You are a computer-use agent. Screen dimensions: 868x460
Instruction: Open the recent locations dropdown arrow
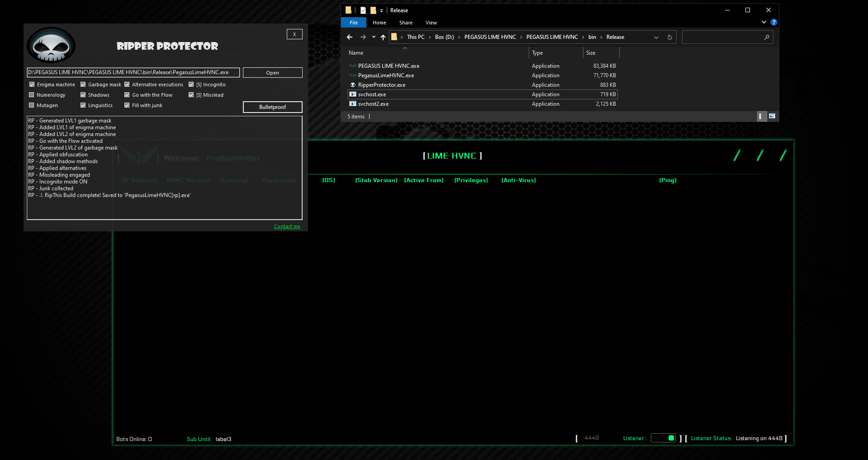pyautogui.click(x=374, y=37)
